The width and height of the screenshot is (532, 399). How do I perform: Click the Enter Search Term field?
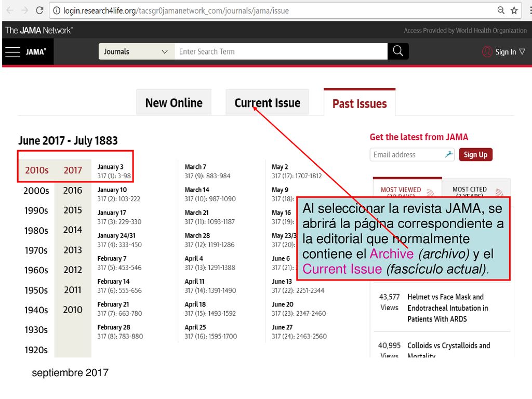pyautogui.click(x=281, y=51)
